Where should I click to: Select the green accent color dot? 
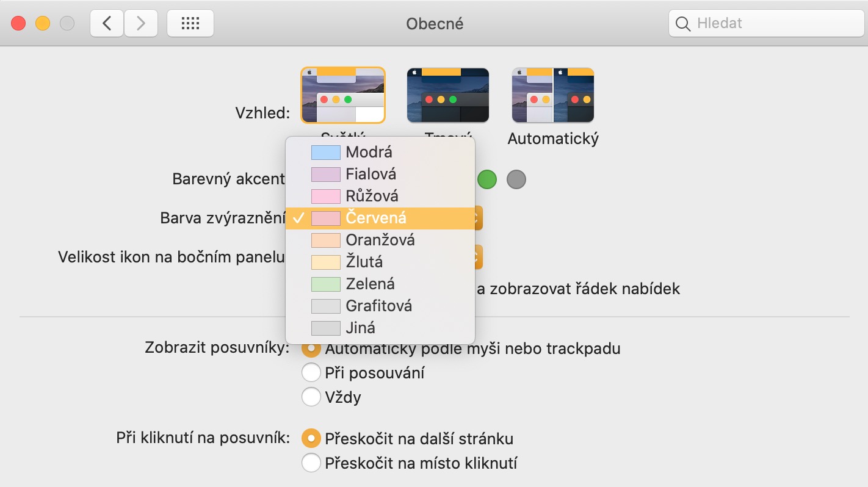487,179
